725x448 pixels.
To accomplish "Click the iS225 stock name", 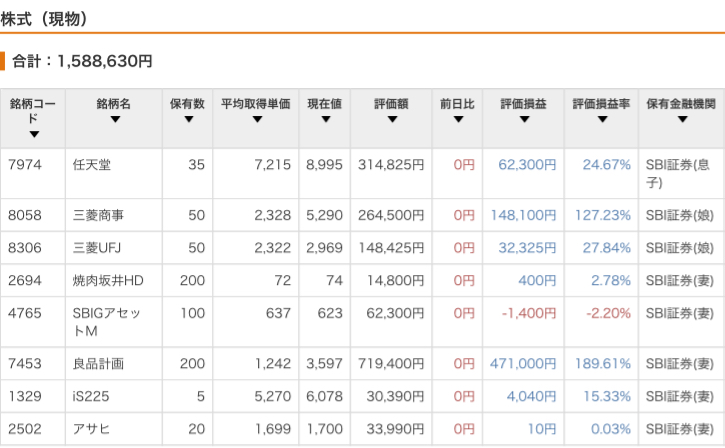I will (91, 397).
